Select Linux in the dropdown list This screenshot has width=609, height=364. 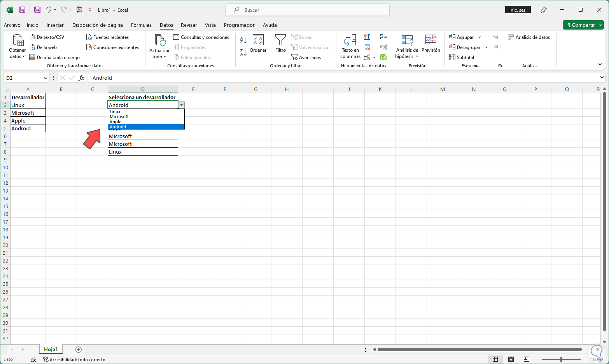click(146, 112)
